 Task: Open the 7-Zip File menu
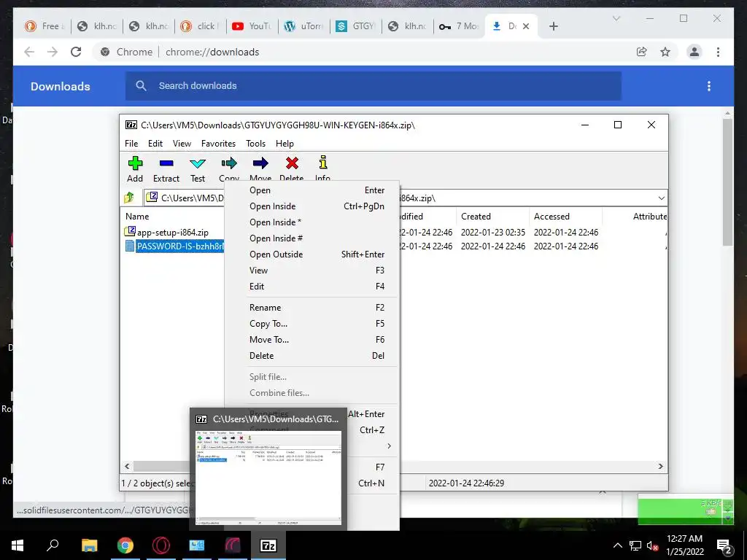tap(131, 144)
